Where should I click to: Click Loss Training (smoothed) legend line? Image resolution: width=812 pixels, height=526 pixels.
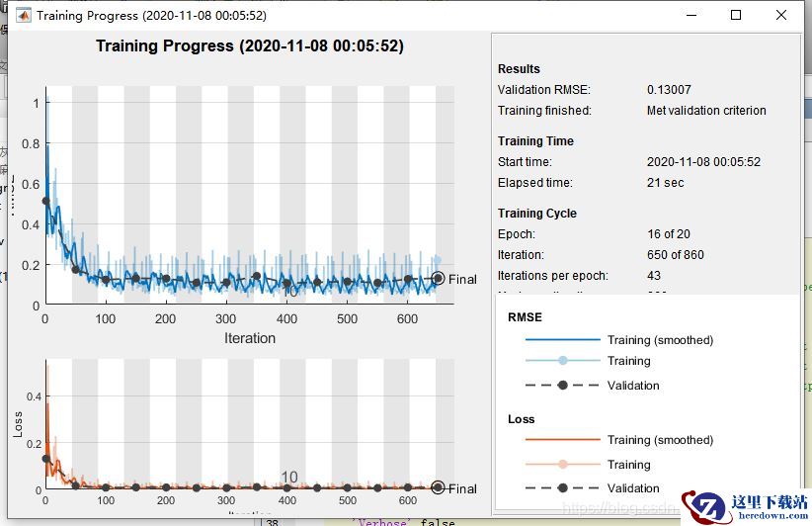[563, 439]
